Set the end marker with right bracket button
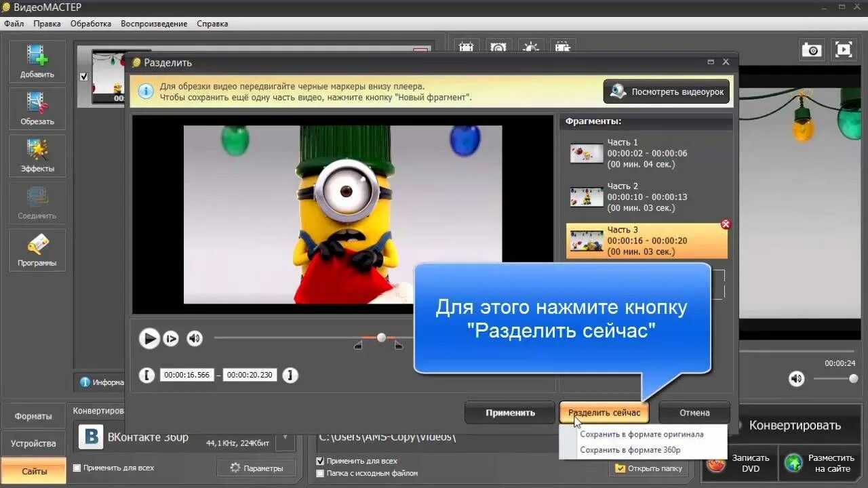 (x=290, y=375)
